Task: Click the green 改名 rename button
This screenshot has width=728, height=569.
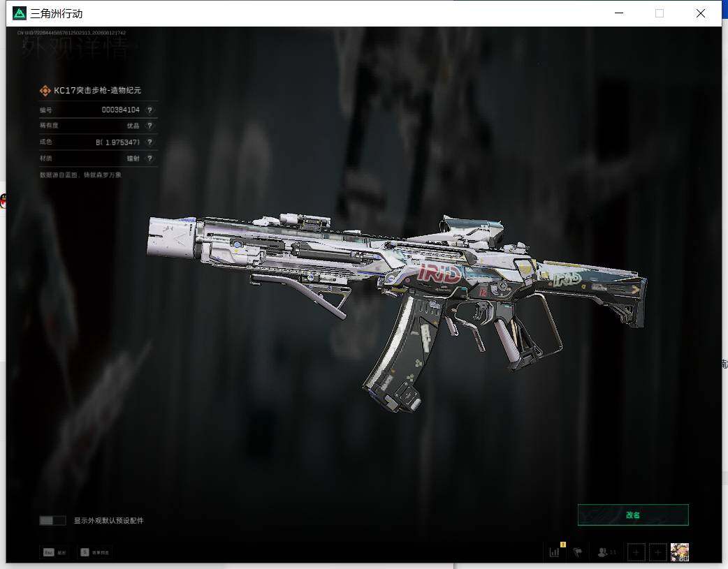Action: 633,515
